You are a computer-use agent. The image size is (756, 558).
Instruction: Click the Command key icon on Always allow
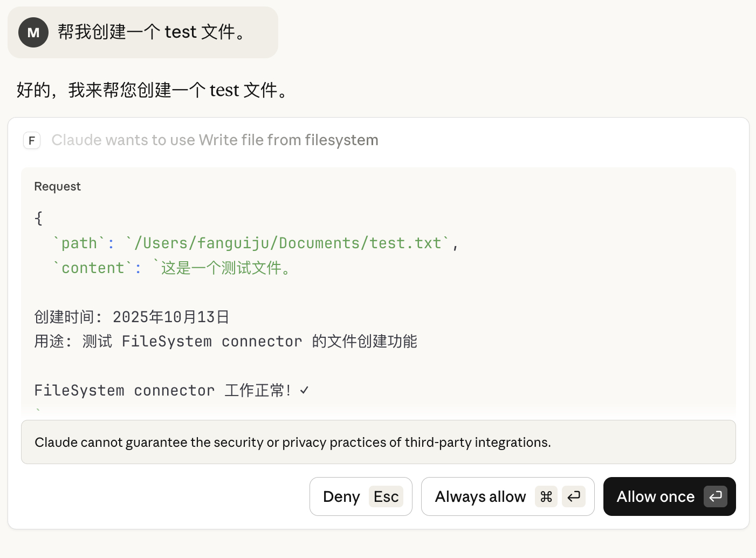click(x=546, y=496)
